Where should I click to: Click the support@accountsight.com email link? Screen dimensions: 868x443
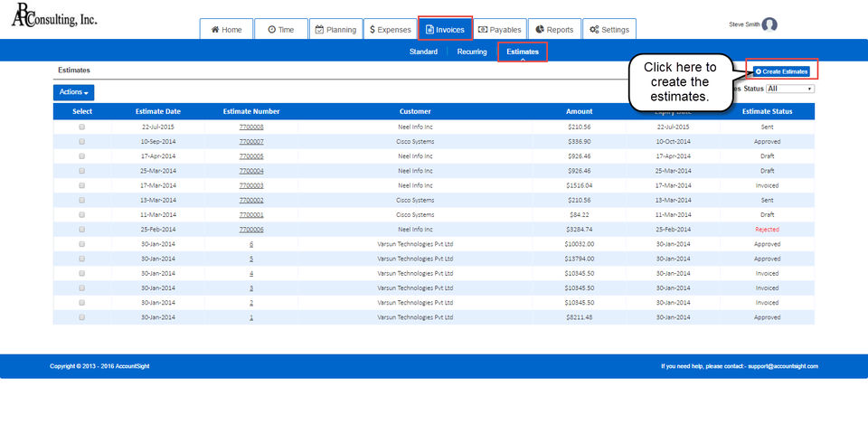[783, 366]
